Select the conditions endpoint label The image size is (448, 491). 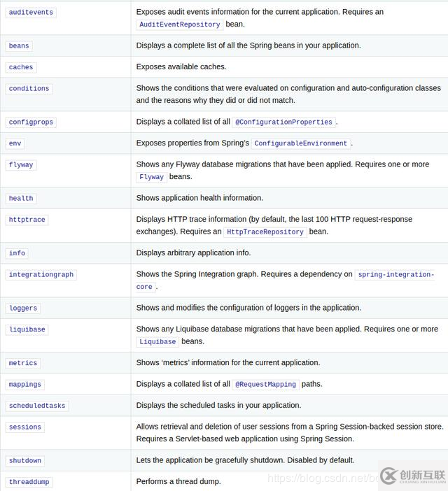[29, 89]
